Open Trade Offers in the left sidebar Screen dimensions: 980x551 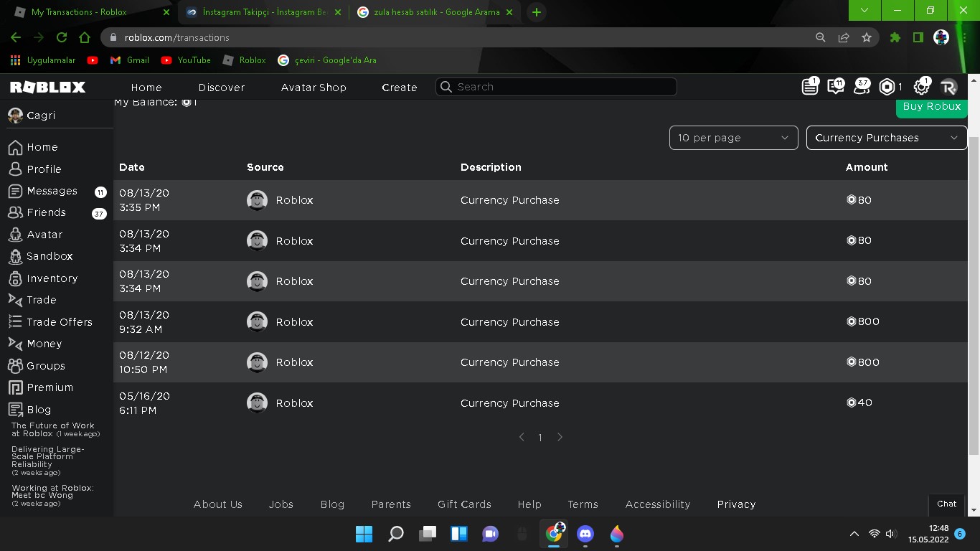click(50, 322)
